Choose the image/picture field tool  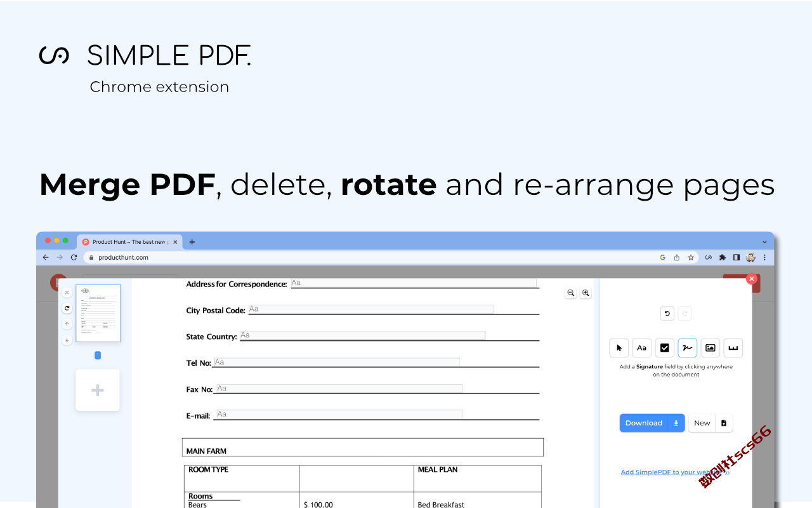pos(710,348)
